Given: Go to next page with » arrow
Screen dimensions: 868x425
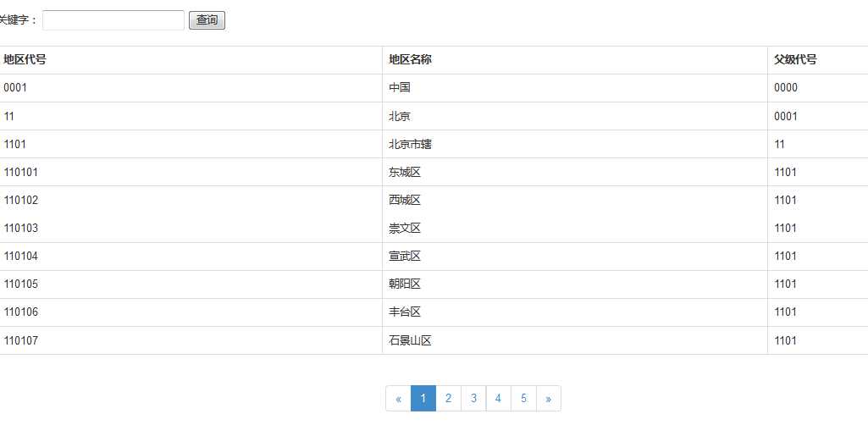Looking at the screenshot, I should pyautogui.click(x=549, y=399).
